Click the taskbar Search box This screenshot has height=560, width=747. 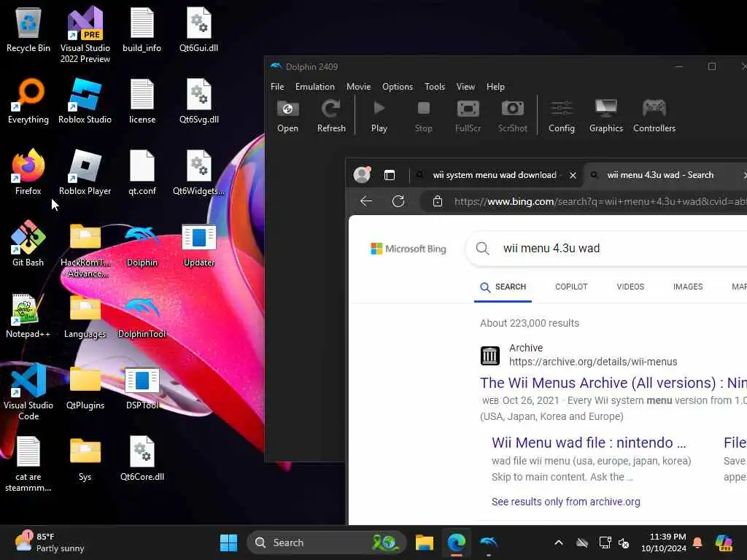coord(326,542)
